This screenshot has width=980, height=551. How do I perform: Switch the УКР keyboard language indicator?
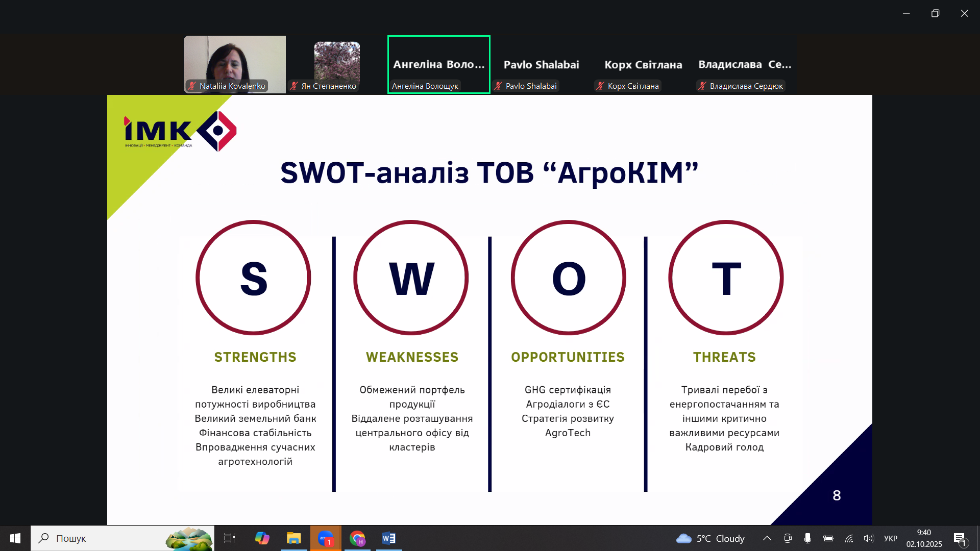(890, 538)
